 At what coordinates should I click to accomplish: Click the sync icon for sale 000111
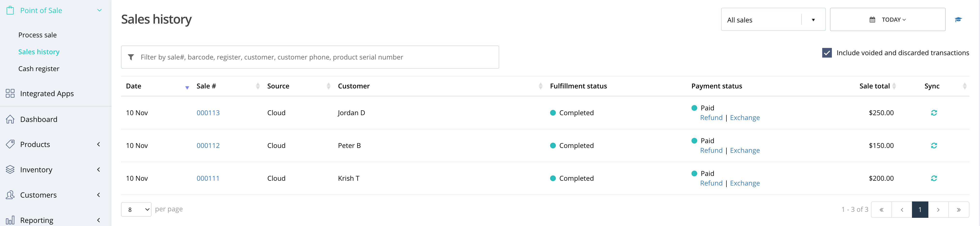[934, 178]
